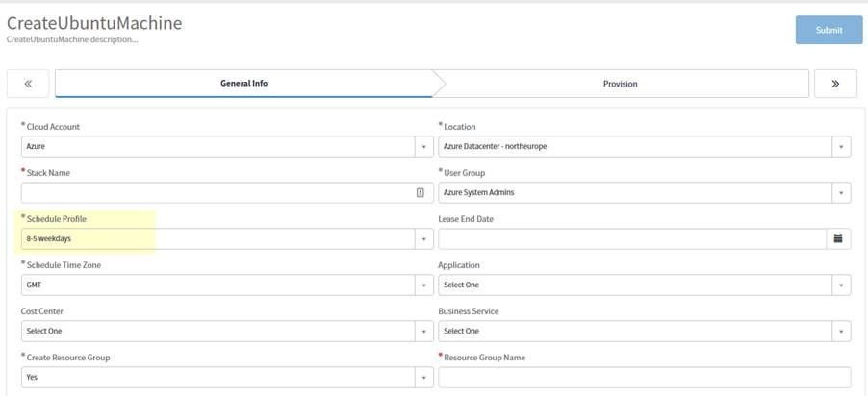
Task: Expand the Schedule Profile dropdown
Action: (423, 238)
